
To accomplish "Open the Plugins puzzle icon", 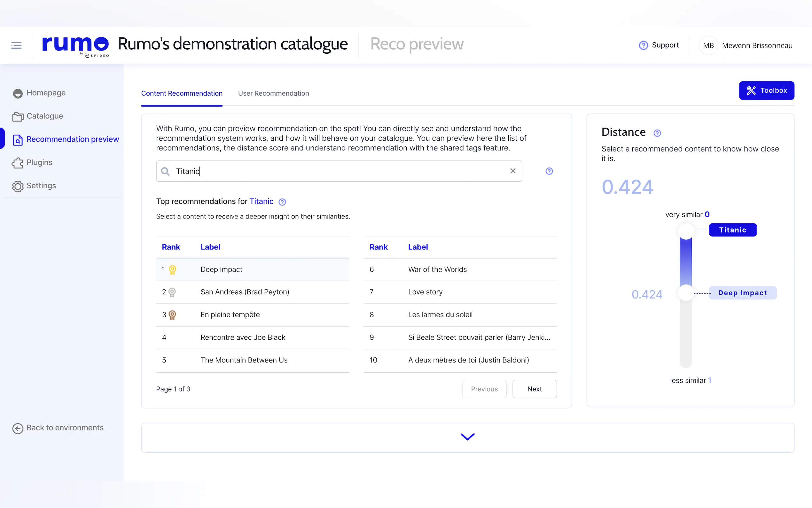I will click(18, 163).
